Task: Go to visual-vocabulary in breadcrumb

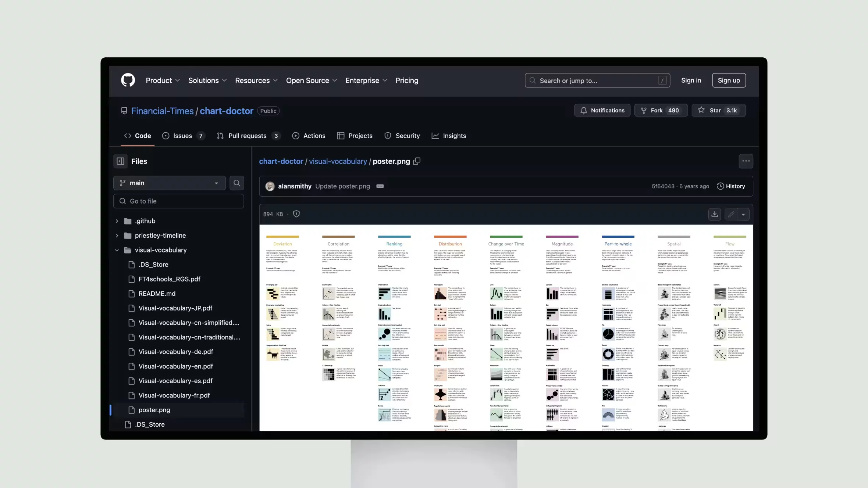Action: tap(338, 161)
